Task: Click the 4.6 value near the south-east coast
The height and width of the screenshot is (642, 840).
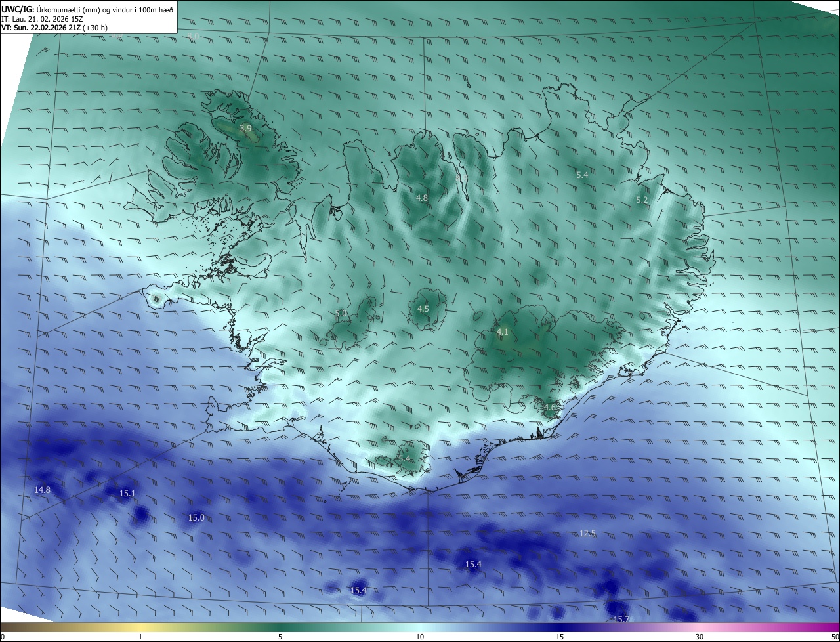Action: 550,408
